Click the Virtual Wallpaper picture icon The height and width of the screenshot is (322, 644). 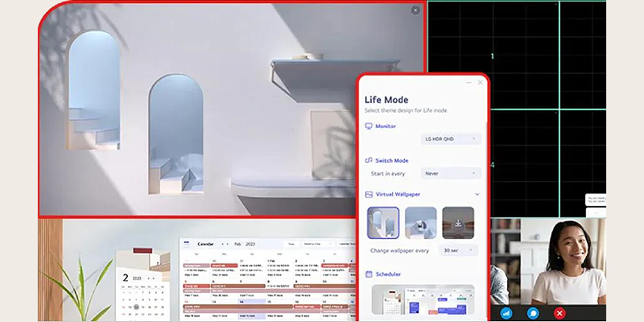(x=369, y=194)
